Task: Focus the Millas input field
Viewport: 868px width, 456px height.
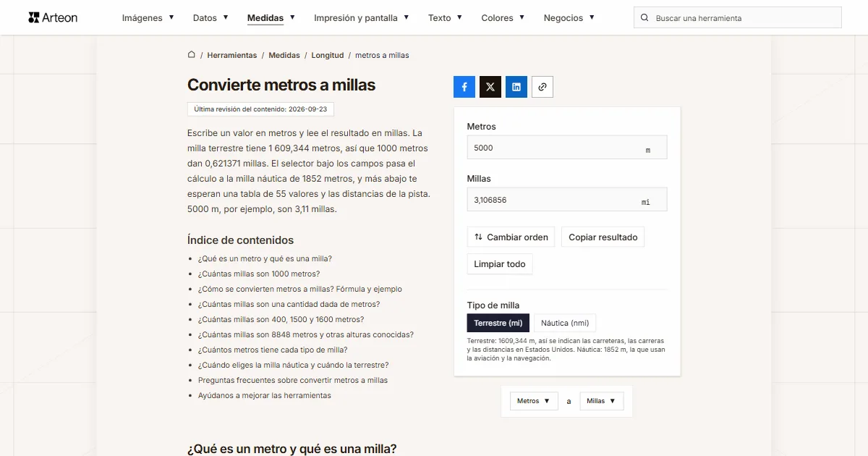Action: (567, 200)
